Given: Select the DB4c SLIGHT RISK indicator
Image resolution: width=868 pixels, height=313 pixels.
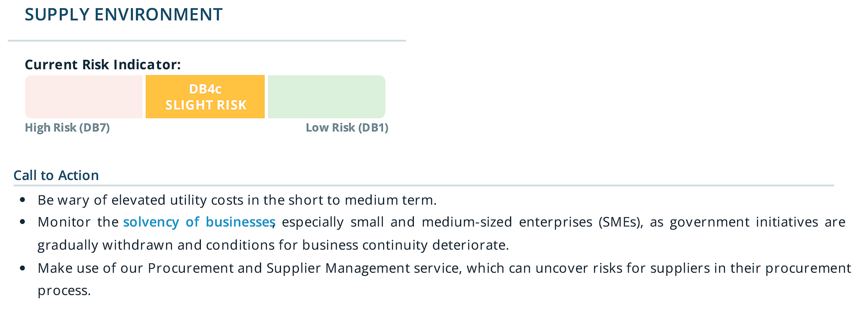Looking at the screenshot, I should pos(205,97).
